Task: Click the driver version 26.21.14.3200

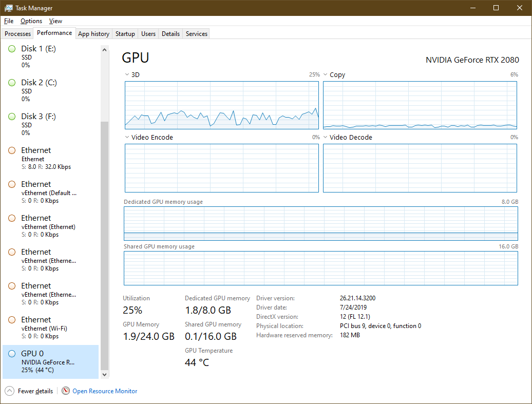Action: [357, 298]
